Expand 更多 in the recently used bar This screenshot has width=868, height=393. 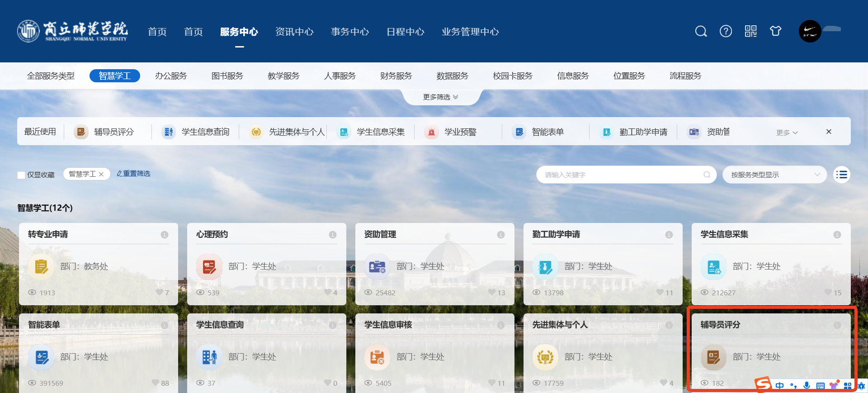(787, 133)
